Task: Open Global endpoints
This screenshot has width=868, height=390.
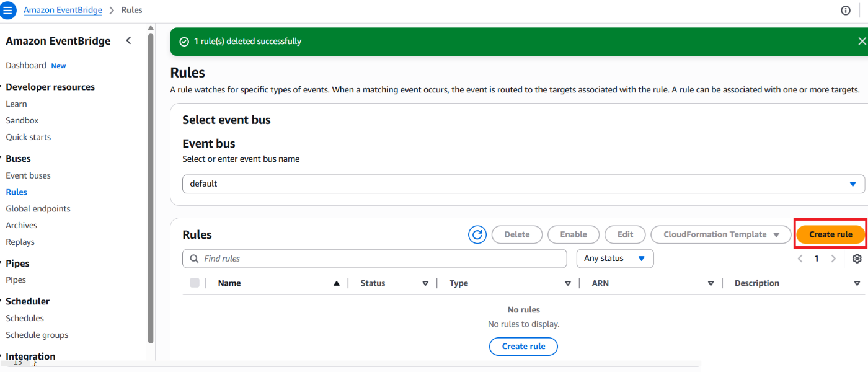Action: click(x=38, y=209)
